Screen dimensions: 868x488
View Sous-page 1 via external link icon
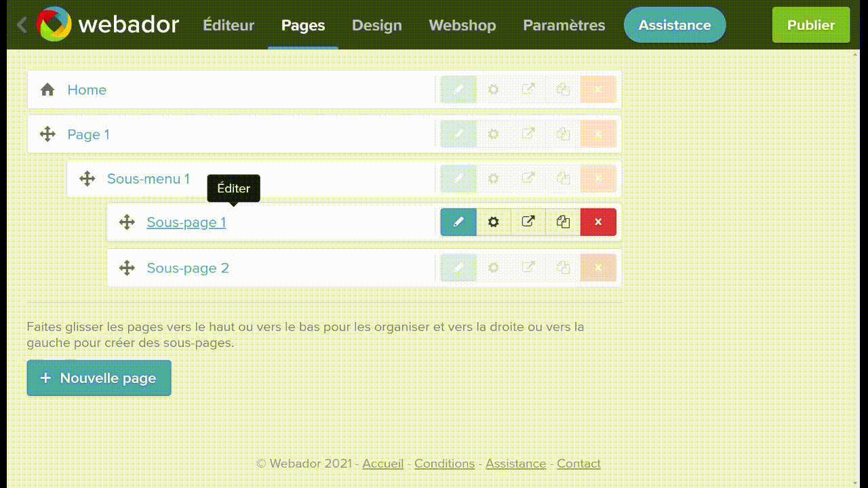[x=528, y=222]
